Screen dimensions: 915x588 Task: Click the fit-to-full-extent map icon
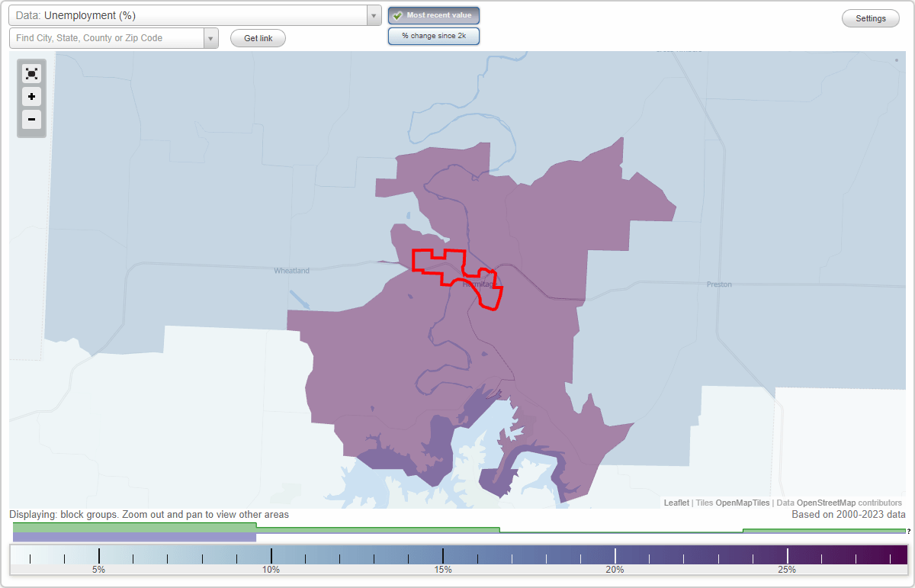tap(31, 73)
